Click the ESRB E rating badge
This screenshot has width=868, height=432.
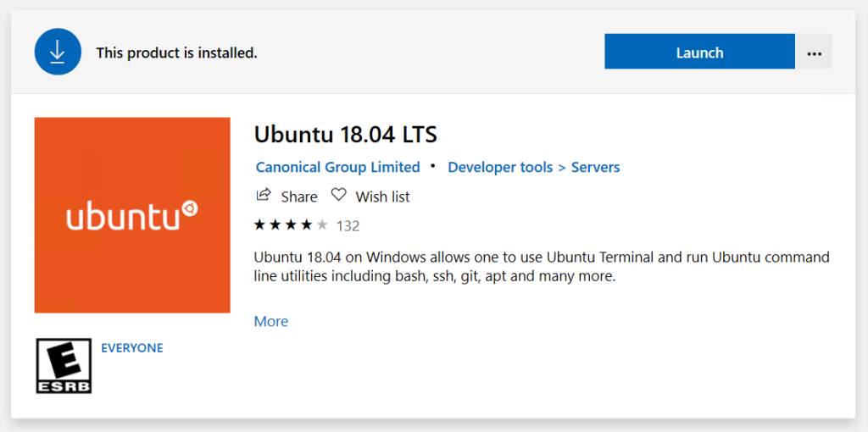pos(64,366)
